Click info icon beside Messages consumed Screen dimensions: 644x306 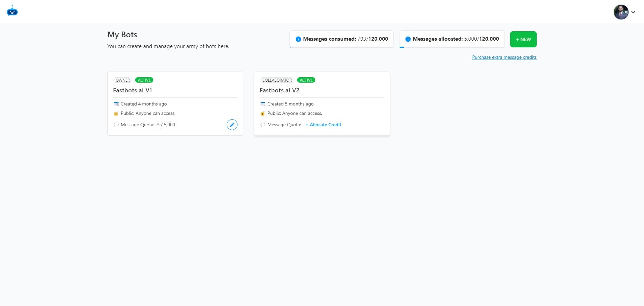[x=298, y=39]
